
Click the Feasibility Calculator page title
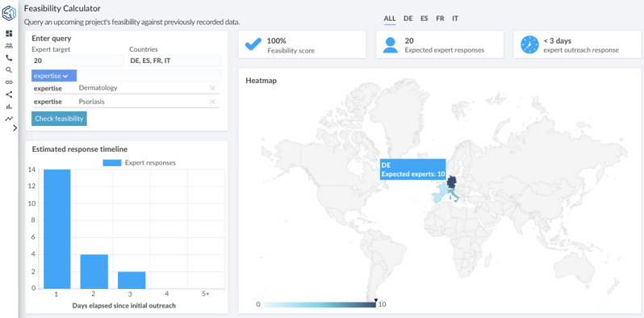[62, 8]
